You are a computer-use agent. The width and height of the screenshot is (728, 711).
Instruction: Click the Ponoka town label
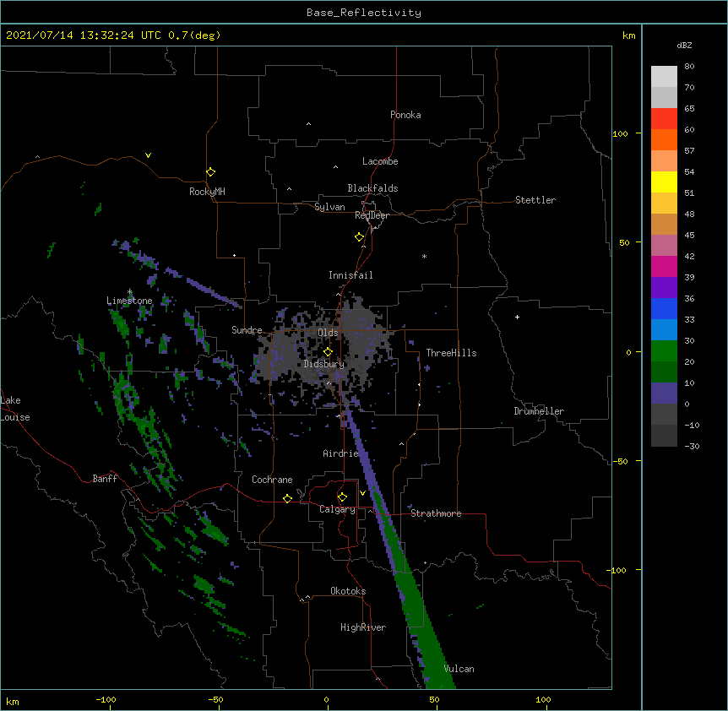pos(405,115)
